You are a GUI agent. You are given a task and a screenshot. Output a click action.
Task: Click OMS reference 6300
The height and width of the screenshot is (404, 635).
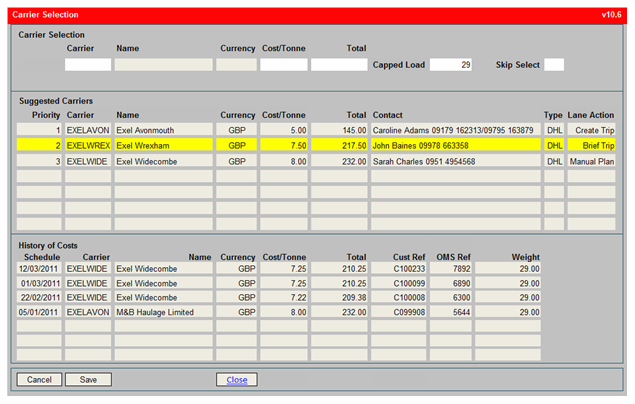coord(451,298)
